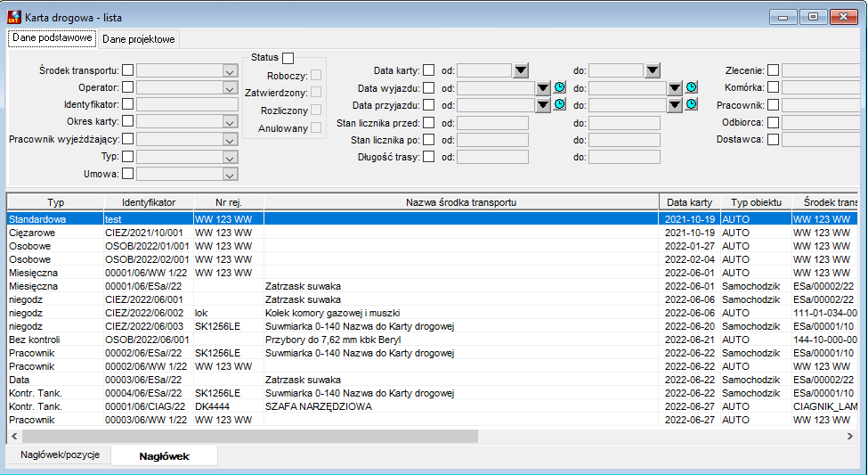The width and height of the screenshot is (868, 475).
Task: Click clock icon for Data przyjazdu do
Action: click(692, 105)
